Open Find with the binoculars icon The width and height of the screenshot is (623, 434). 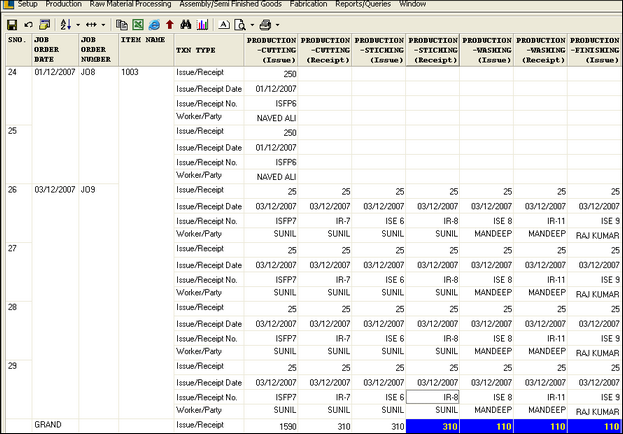click(186, 25)
